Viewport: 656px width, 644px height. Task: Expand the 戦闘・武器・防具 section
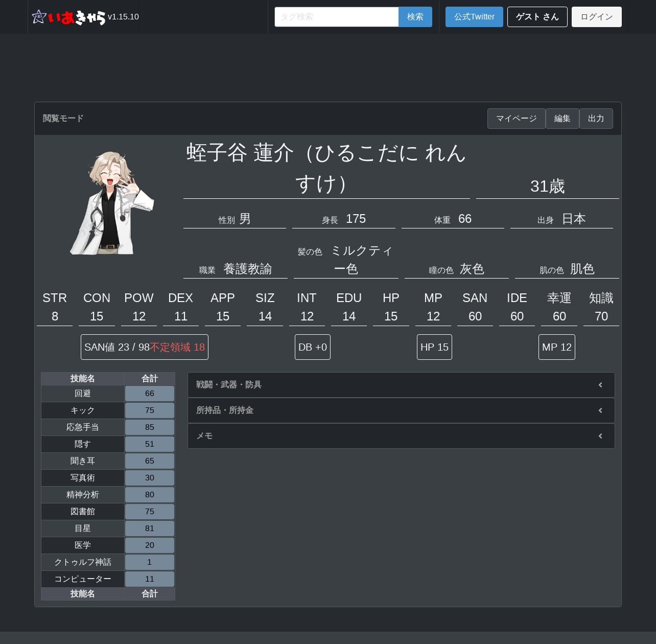pos(401,385)
